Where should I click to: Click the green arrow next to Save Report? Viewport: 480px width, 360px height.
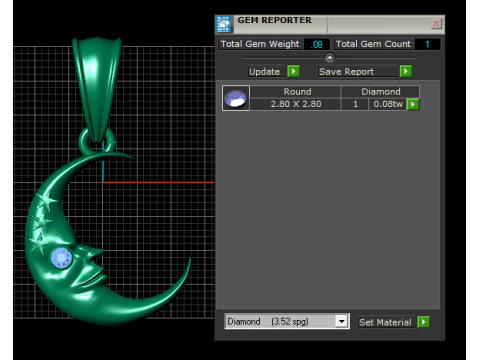(x=406, y=71)
